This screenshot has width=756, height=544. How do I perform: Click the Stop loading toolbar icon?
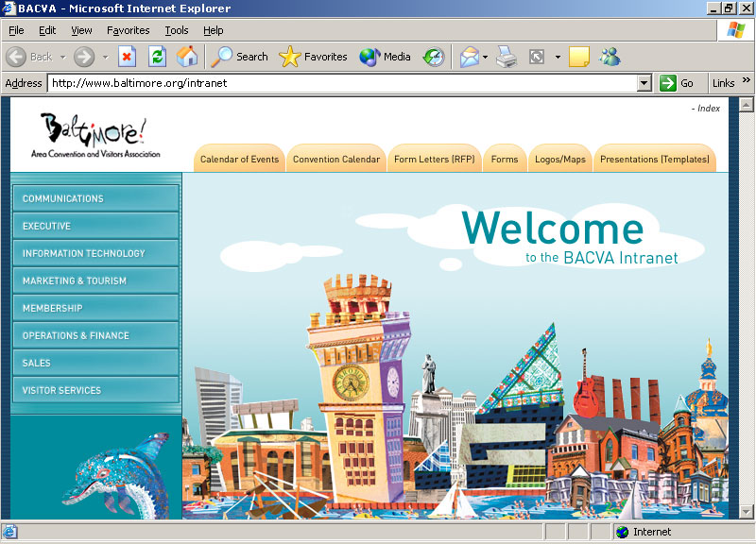tap(127, 57)
